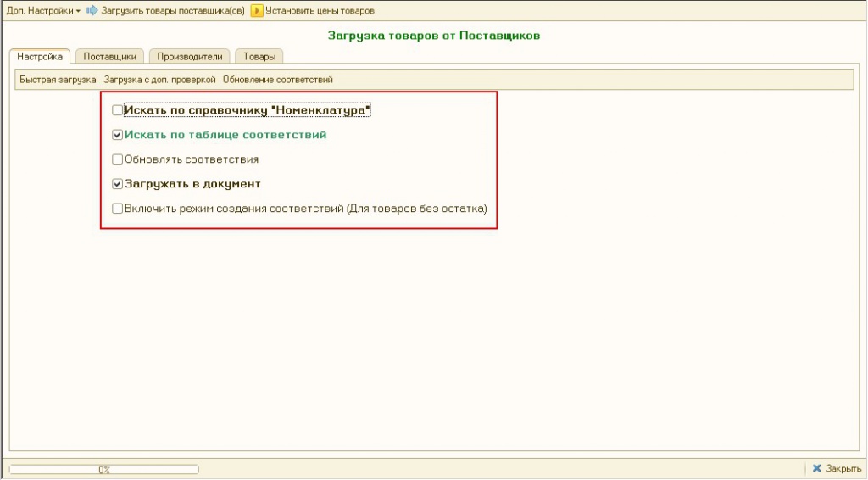This screenshot has width=868, height=480.
Task: Click the blue arrow load suppliers icon
Action: coord(92,10)
